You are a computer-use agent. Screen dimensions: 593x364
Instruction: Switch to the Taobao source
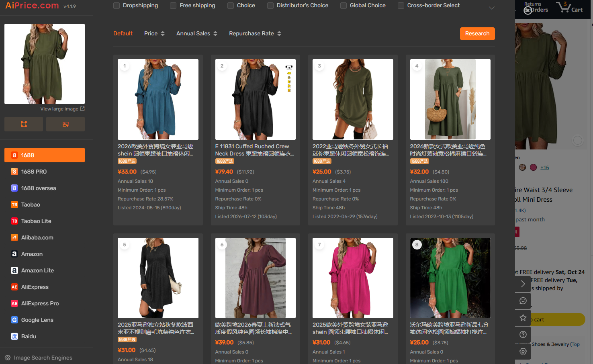click(45, 204)
